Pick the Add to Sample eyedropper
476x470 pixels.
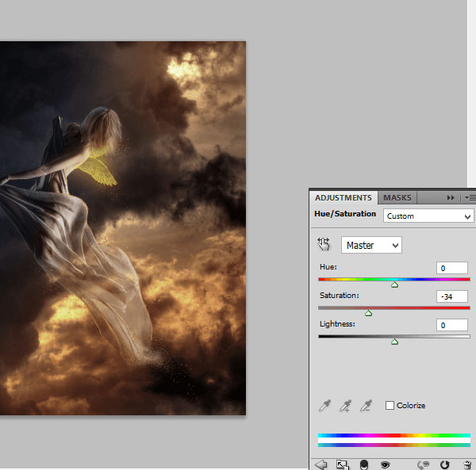click(x=345, y=406)
